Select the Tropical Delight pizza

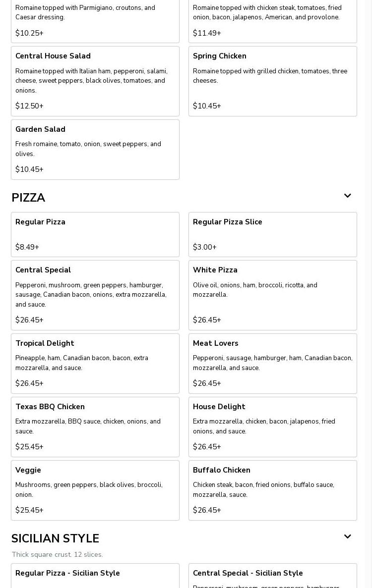tap(95, 363)
